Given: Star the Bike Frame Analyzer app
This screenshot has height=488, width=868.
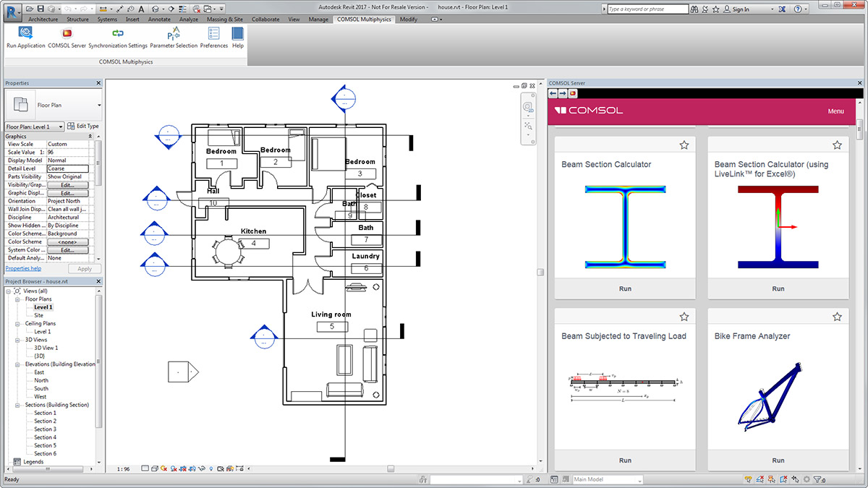Looking at the screenshot, I should point(837,317).
